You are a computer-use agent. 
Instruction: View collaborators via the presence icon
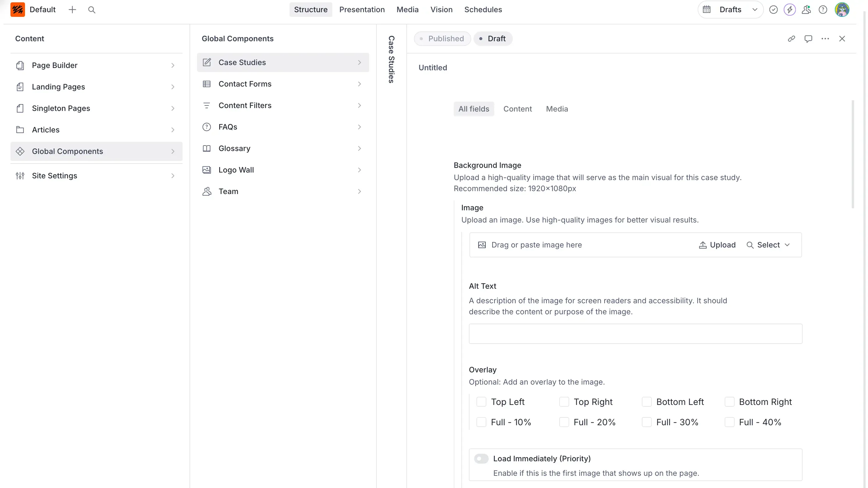[806, 9]
